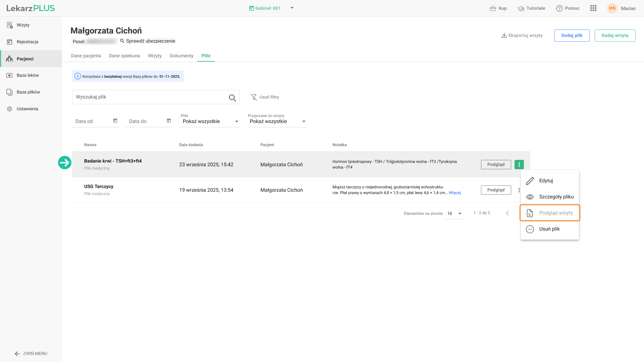The image size is (644, 362).
Task: Click the Data do calendar icon
Action: point(169,121)
